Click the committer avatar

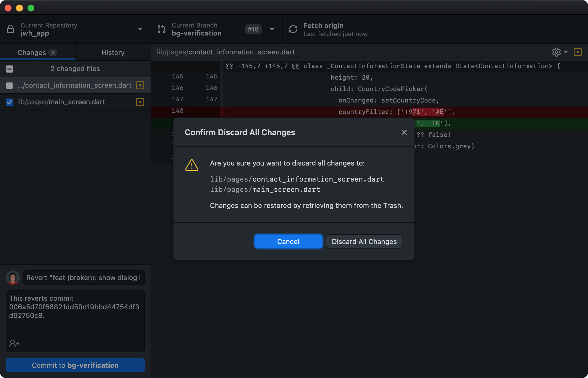13,277
